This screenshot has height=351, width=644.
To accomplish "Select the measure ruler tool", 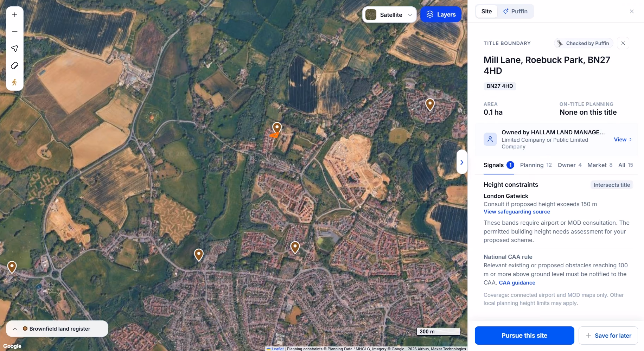I will click(x=15, y=65).
